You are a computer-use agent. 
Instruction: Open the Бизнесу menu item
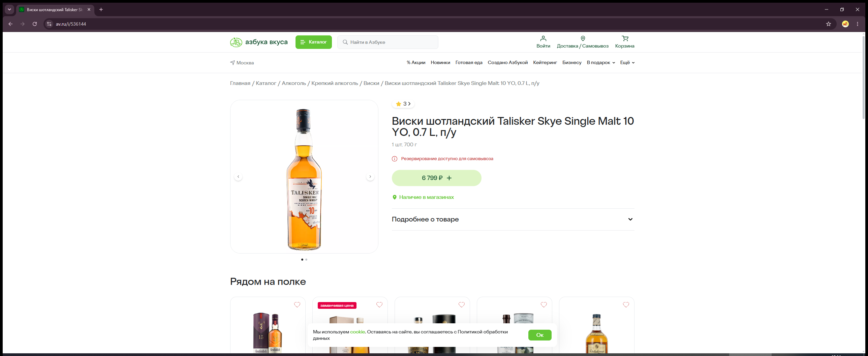pyautogui.click(x=572, y=62)
